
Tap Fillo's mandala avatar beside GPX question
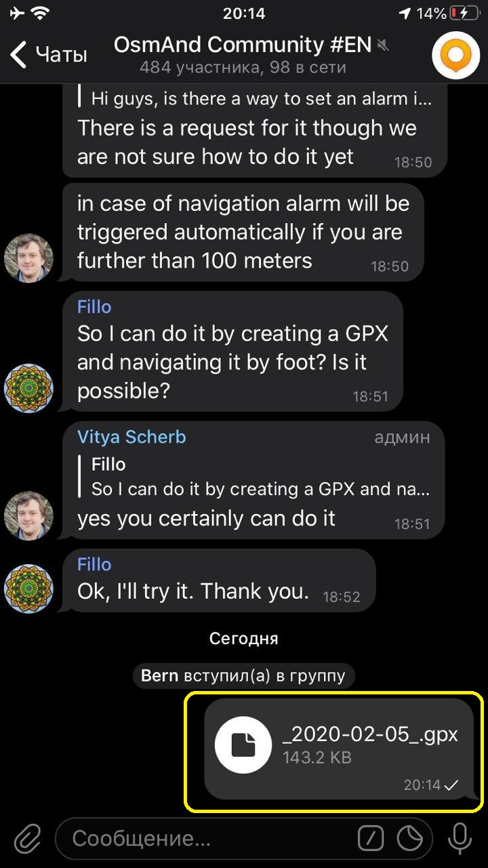pyautogui.click(x=28, y=388)
